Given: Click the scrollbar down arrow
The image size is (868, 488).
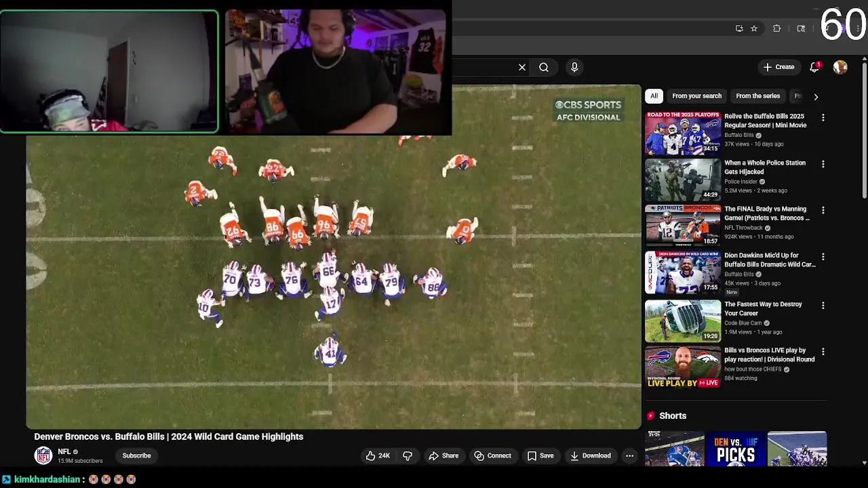Looking at the screenshot, I should (x=864, y=463).
